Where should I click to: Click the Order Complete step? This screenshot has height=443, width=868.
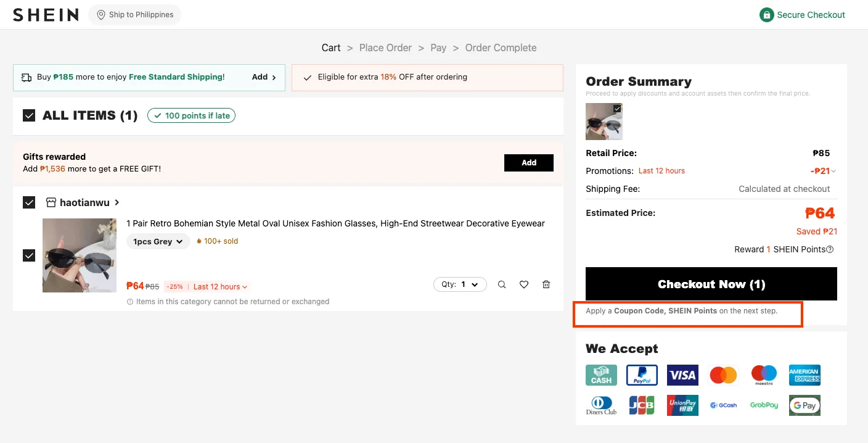[501, 48]
